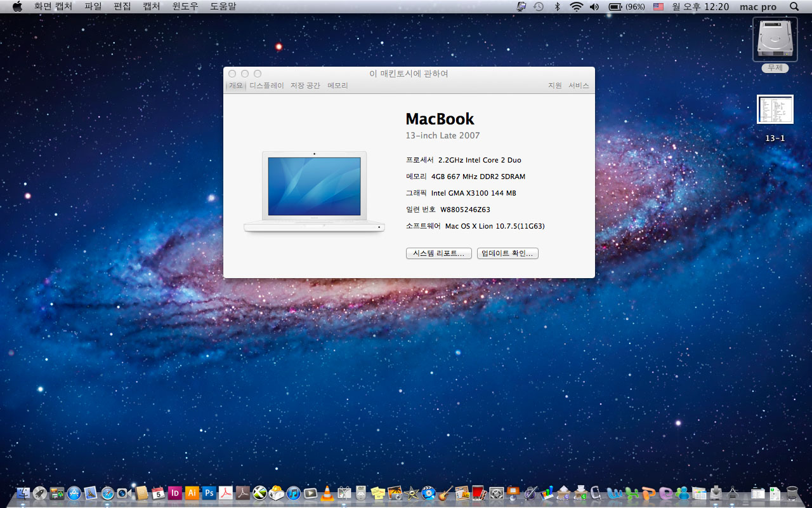Open the 파일 menu in menu bar
This screenshot has width=812, height=508.
pos(93,6)
